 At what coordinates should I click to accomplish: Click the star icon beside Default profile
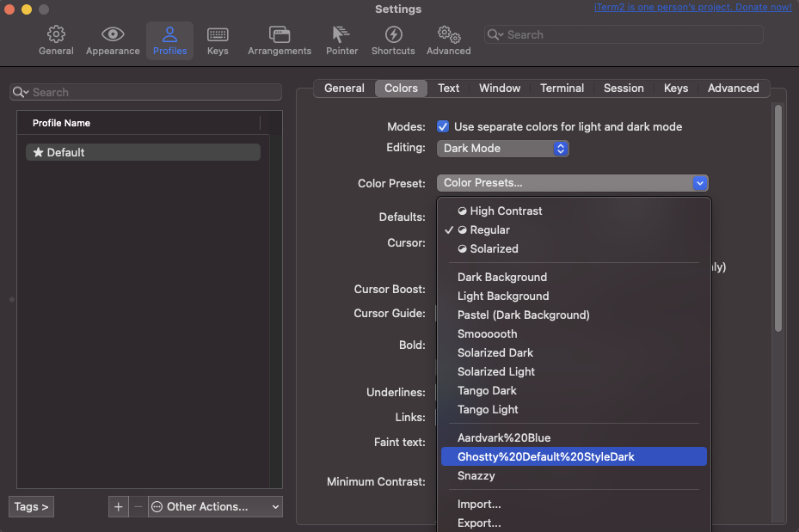point(38,152)
